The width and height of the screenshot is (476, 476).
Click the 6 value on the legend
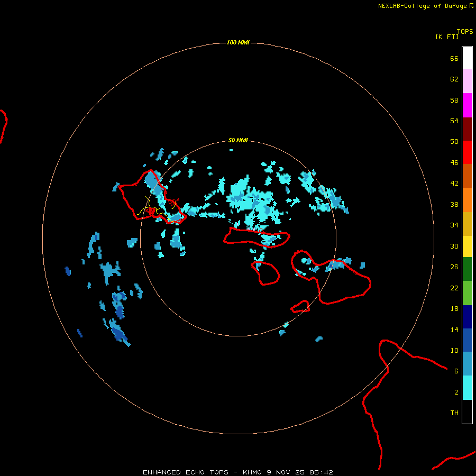click(x=456, y=371)
